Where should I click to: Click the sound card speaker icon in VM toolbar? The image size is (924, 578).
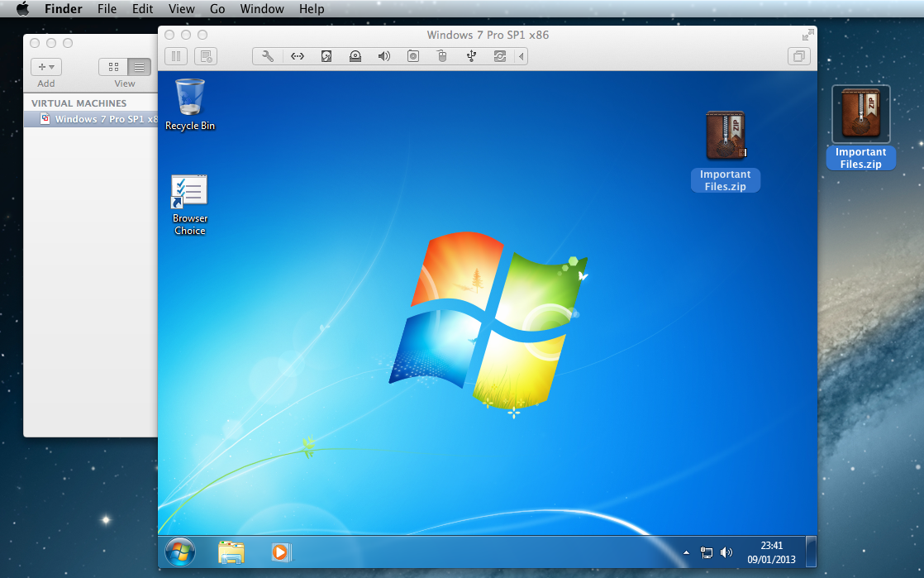point(384,56)
